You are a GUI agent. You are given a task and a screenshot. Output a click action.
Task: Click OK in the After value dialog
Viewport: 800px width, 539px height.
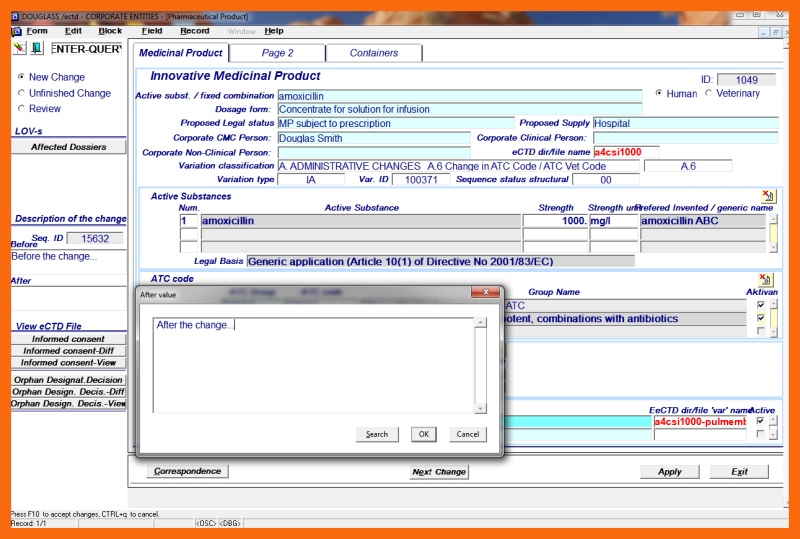click(x=424, y=434)
